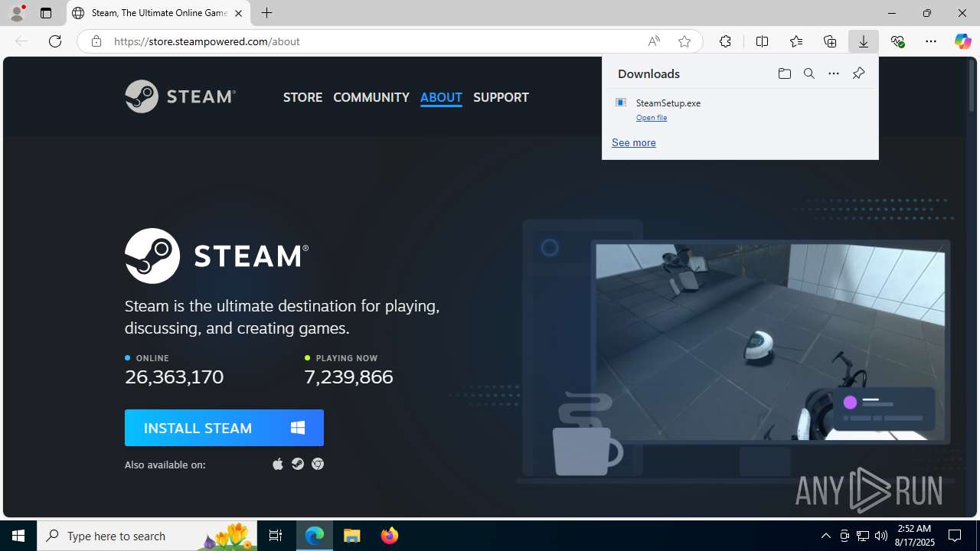Screen dimensions: 980x551
Task: Search downloads with the magnifier icon
Action: [x=808, y=73]
